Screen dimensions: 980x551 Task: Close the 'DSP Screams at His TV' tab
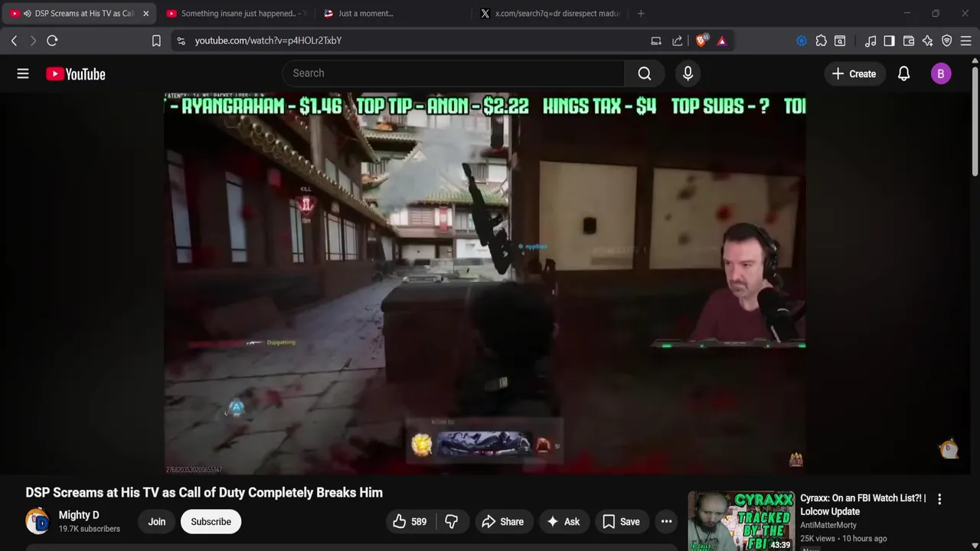tap(145, 13)
